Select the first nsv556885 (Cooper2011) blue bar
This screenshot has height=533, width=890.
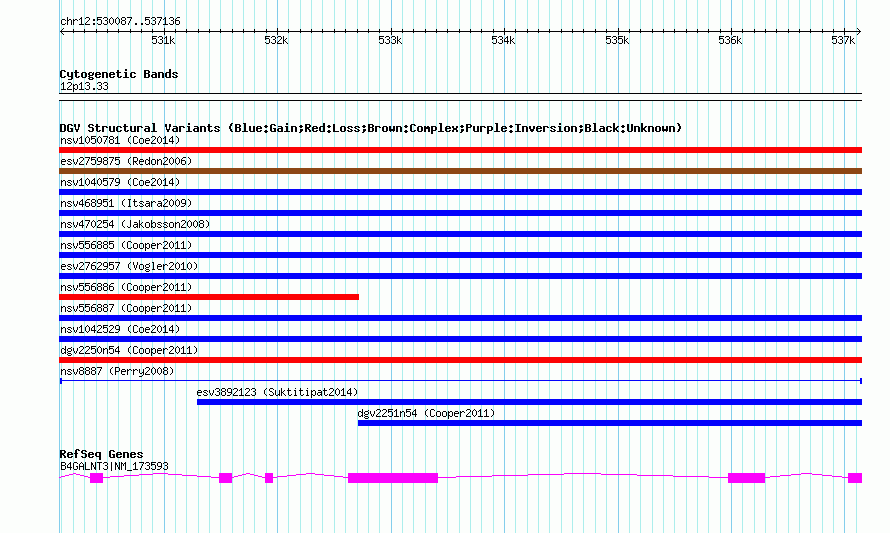pos(460,255)
